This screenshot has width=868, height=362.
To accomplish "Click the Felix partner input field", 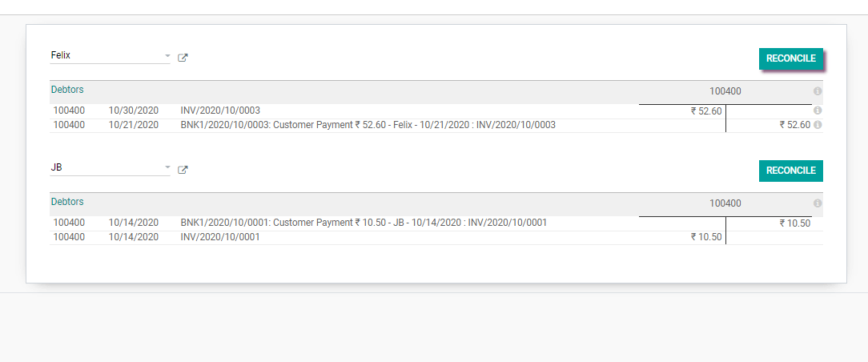I will pyautogui.click(x=104, y=56).
